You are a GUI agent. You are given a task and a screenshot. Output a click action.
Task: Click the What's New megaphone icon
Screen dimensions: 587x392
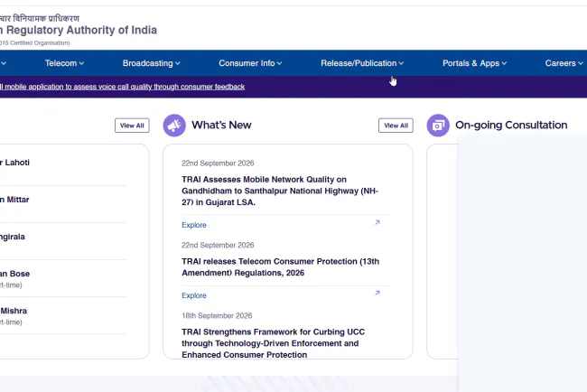174,126
